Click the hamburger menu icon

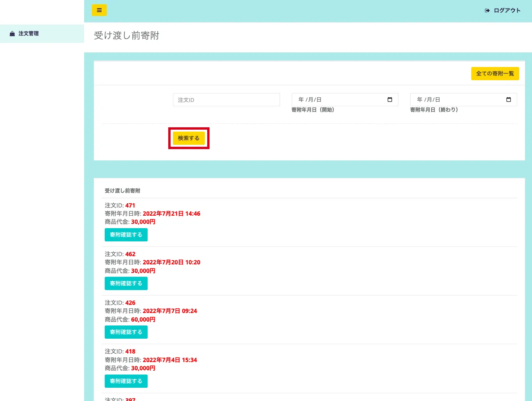99,10
